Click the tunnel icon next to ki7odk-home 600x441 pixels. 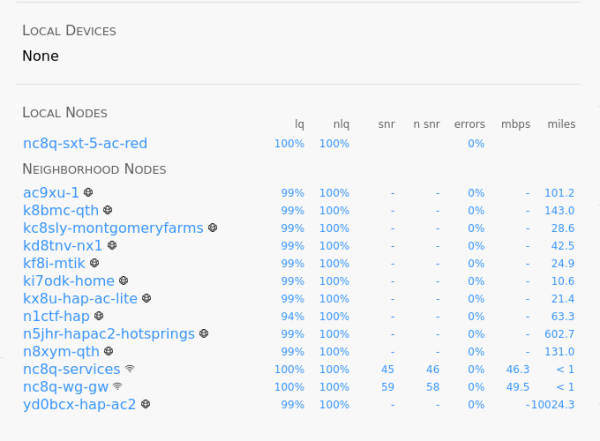point(124,280)
